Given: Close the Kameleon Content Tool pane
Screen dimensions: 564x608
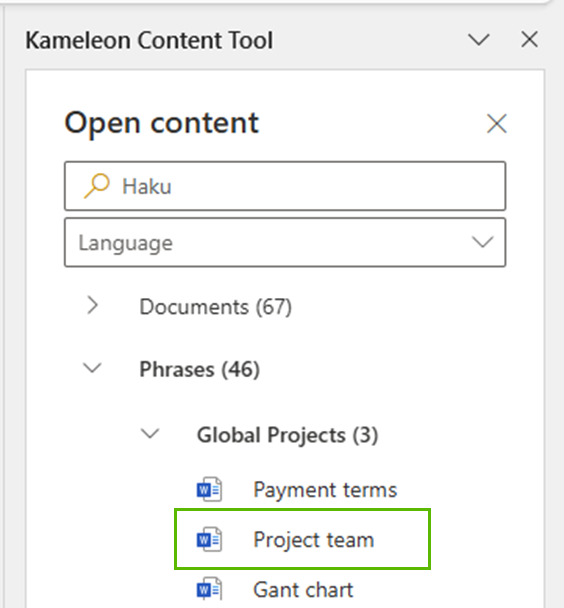Looking at the screenshot, I should pos(529,40).
